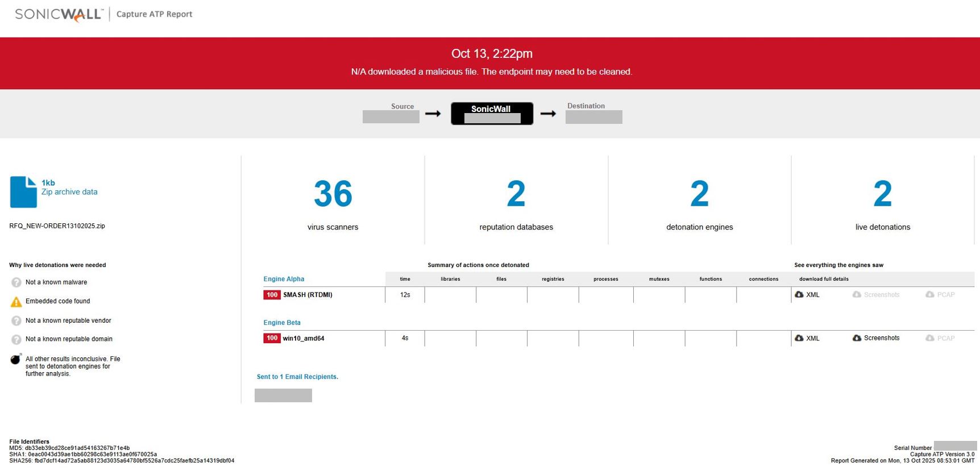Viewport: 980px width, 471px height.
Task: Click the 12s time value for SMASH
Action: [405, 295]
